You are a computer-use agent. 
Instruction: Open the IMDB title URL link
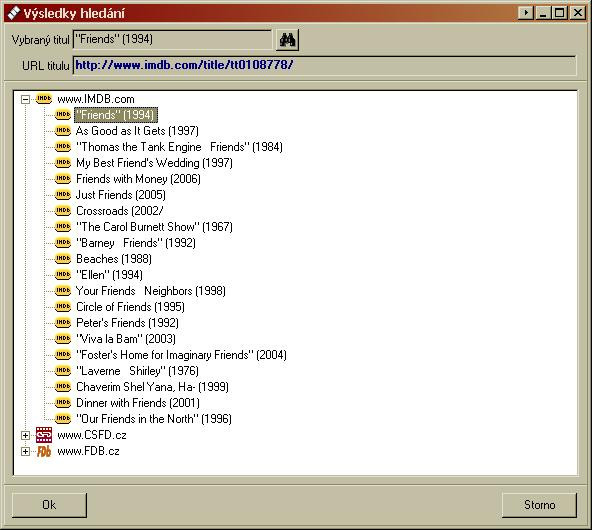tap(184, 65)
